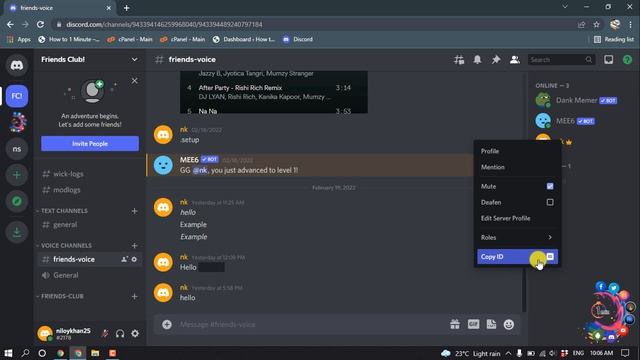Open Help question mark icon
Screen dimensions: 640x360
coord(627,60)
